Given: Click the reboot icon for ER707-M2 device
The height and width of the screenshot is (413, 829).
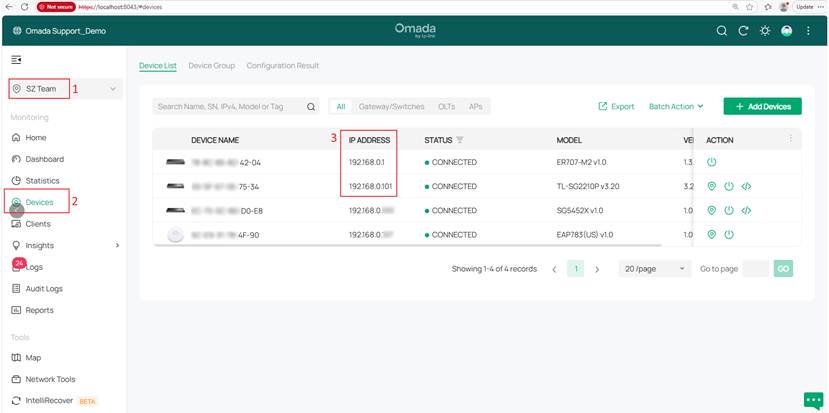Looking at the screenshot, I should [x=712, y=162].
